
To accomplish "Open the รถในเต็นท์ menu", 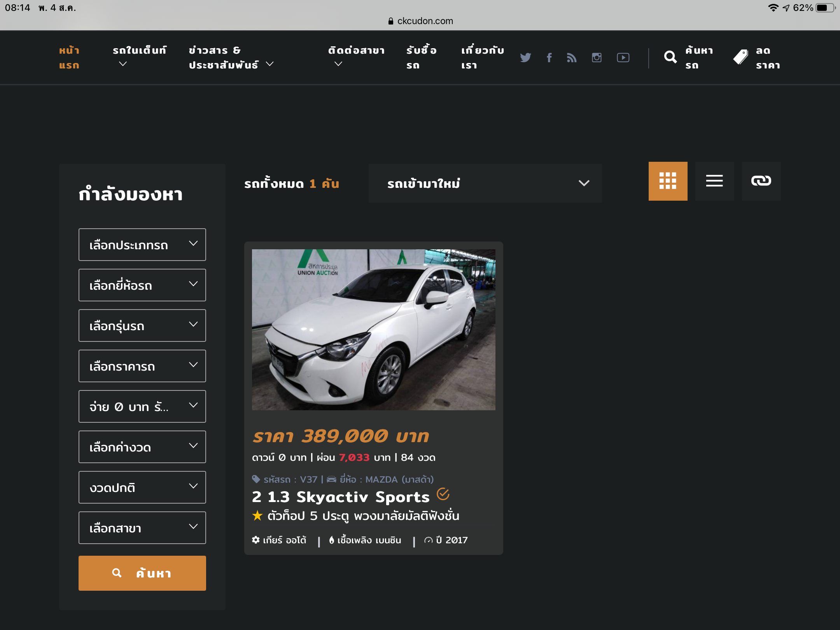I will pos(139,57).
